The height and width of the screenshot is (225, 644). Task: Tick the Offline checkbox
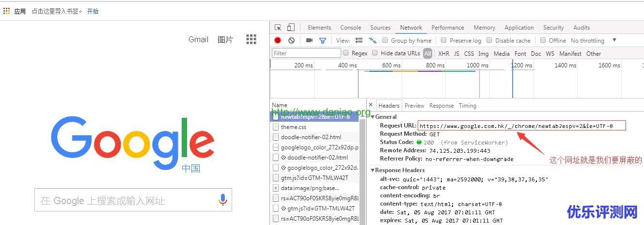click(x=543, y=40)
